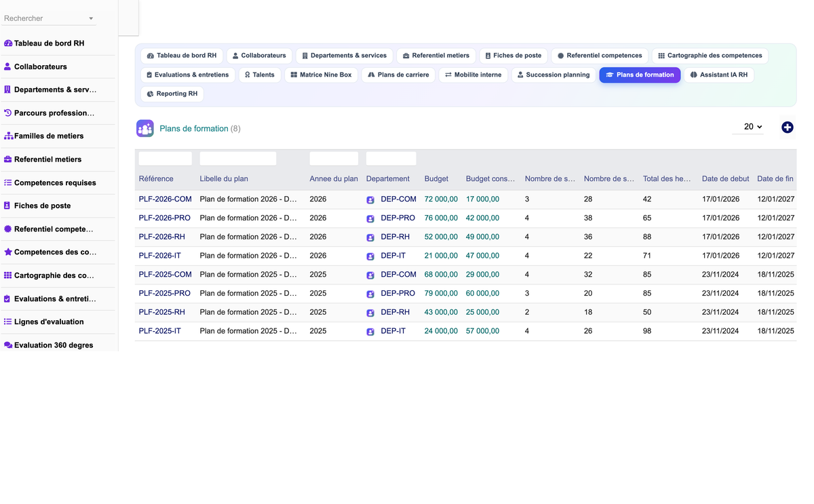Screen dimensions: 814x504
Task: Sort by the Annee du plan header
Action: point(334,179)
